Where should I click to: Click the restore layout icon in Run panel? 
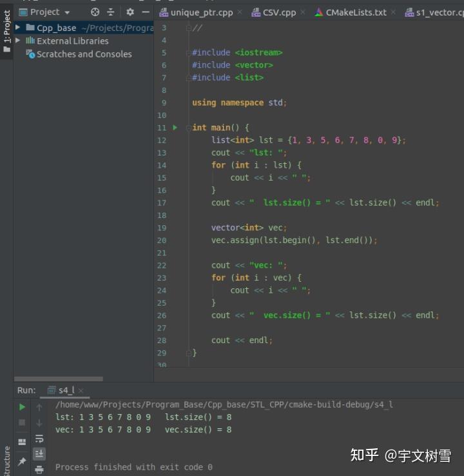[x=22, y=442]
